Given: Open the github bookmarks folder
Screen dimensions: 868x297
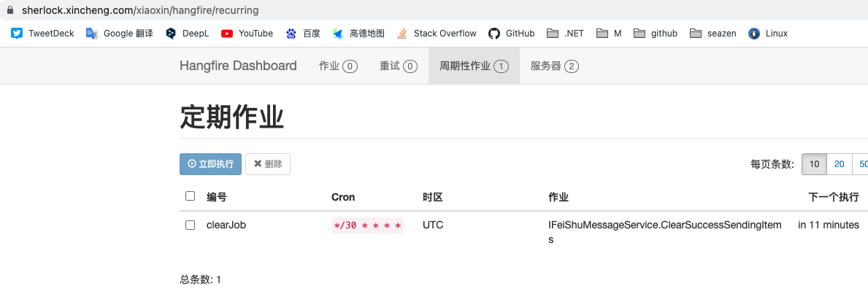Looking at the screenshot, I should click(640, 33).
